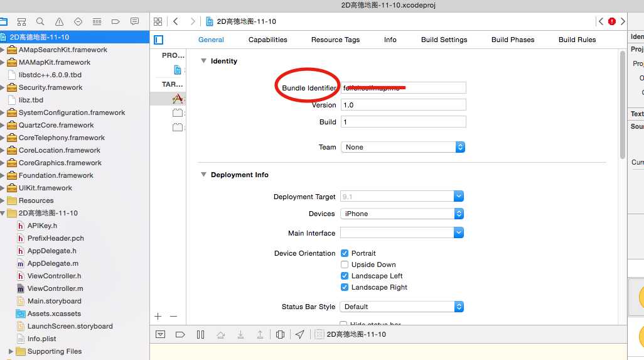This screenshot has width=644, height=360.
Task: Jump to next issue arrow
Action: pyautogui.click(x=623, y=21)
